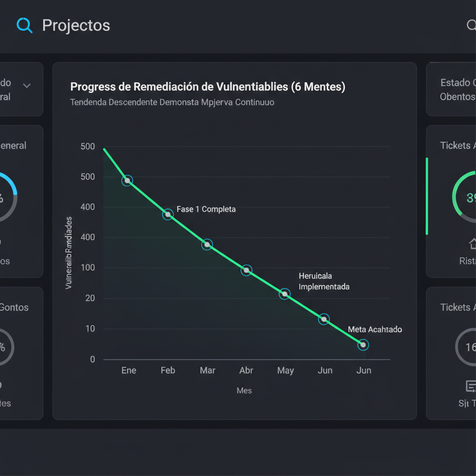
Task: Expand the chevron dropdown in the left card
Action: pyautogui.click(x=27, y=86)
